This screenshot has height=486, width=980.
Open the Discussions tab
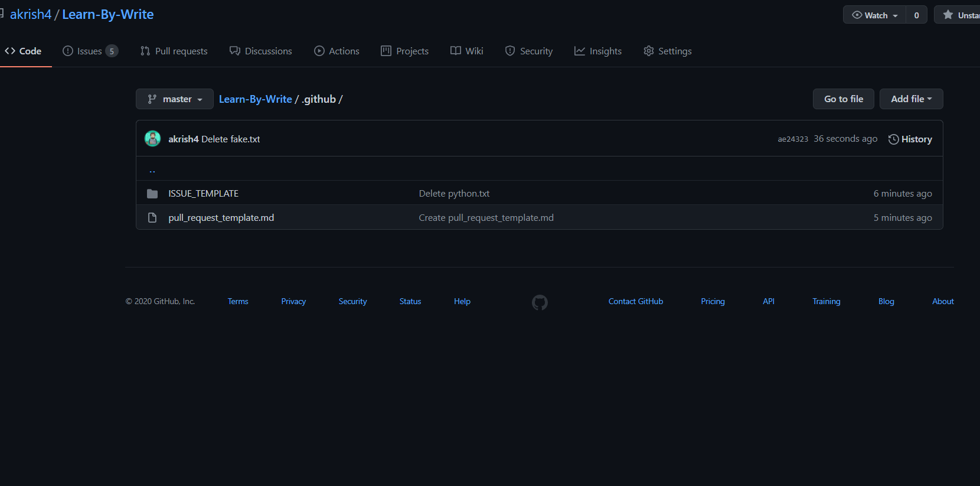point(260,51)
